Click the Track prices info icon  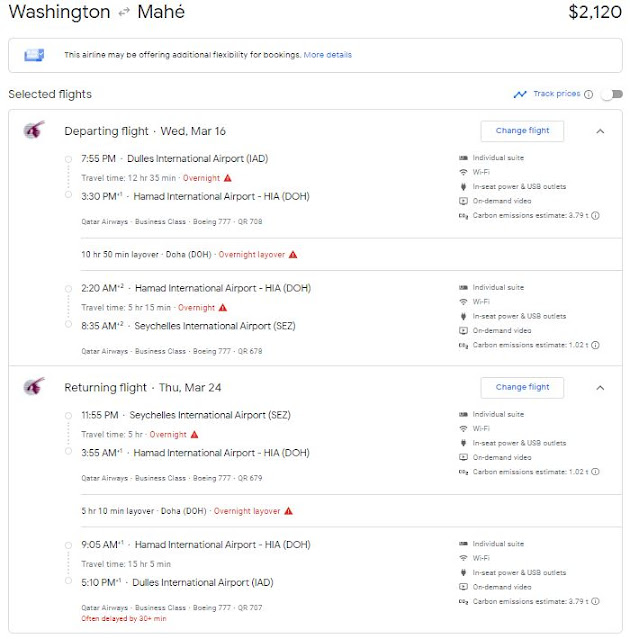point(588,94)
